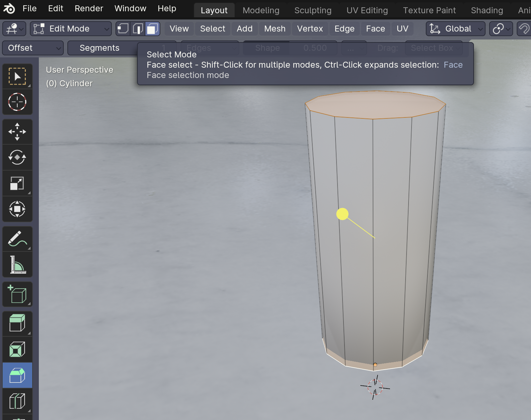Switch to edge select mode
The width and height of the screenshot is (531, 420).
[x=138, y=29]
